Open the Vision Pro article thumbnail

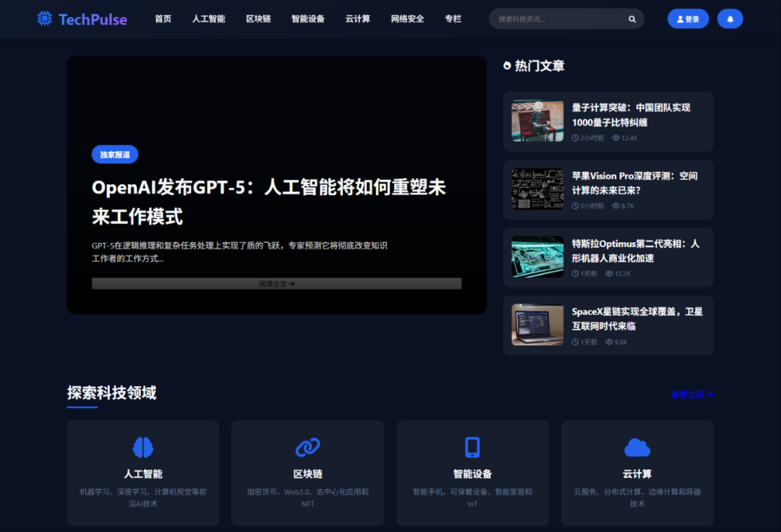point(537,189)
